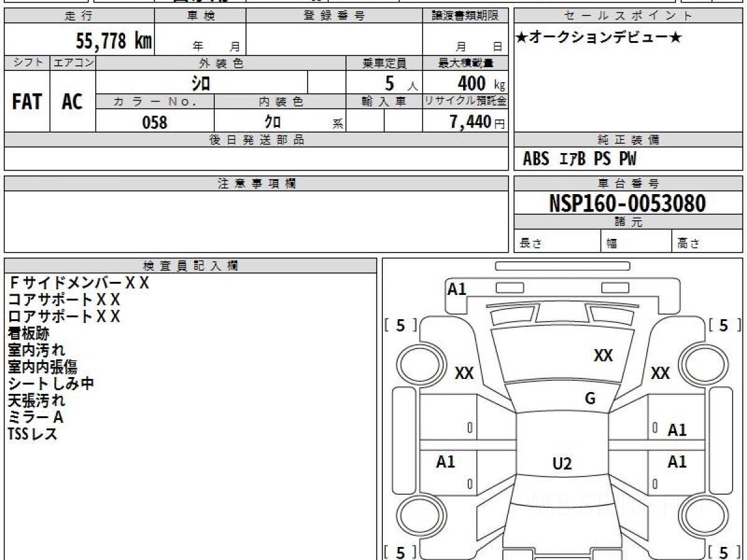Viewport: 747px width, 560px height.
Task: Click the 5 人 seating capacity value
Action: 400,83
